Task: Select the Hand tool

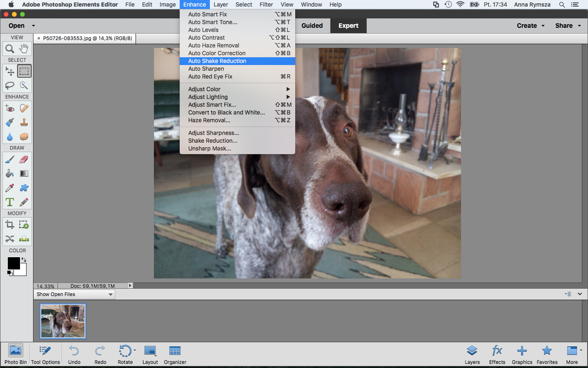Action: pos(24,49)
